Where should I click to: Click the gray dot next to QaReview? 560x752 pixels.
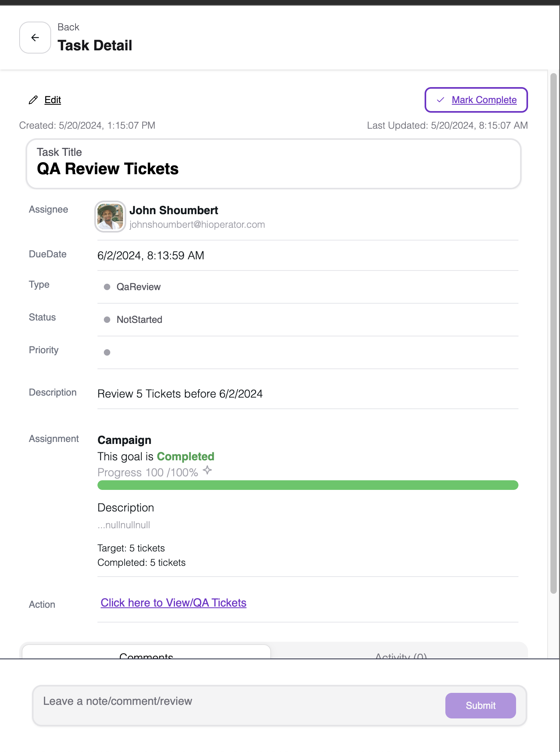(107, 287)
